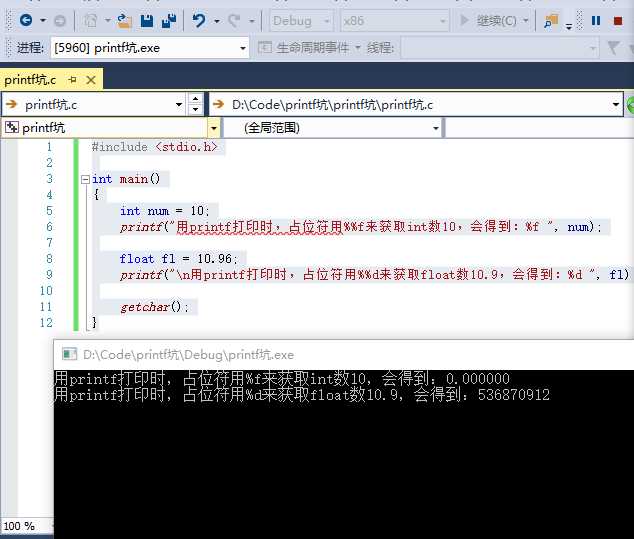634x539 pixels.
Task: Toggle the pin on printf坑.c tab
Action: (x=72, y=80)
